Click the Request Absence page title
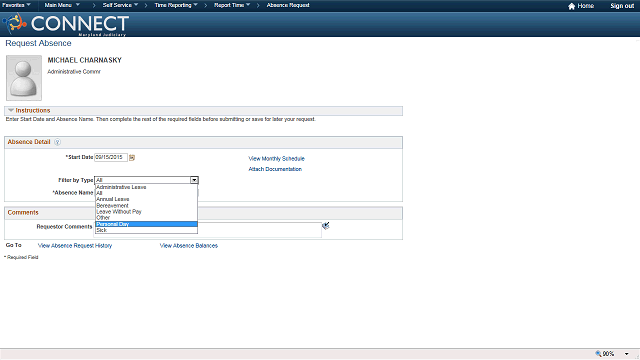Viewport: 640px width, 360px height. [x=38, y=43]
